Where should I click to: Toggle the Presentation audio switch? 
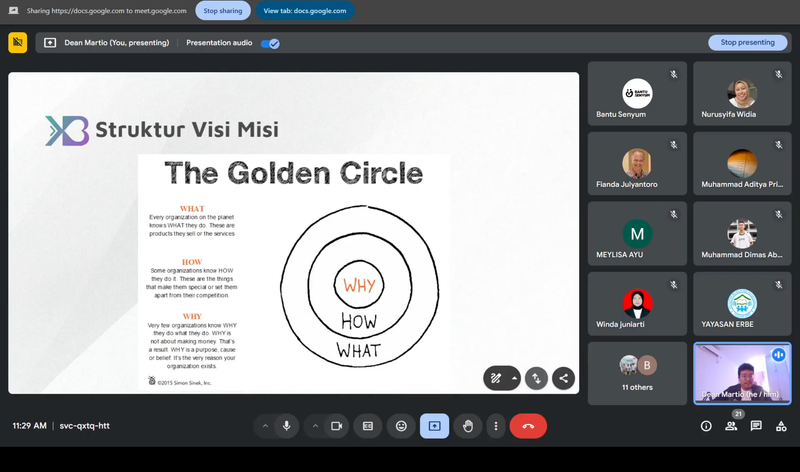point(270,43)
